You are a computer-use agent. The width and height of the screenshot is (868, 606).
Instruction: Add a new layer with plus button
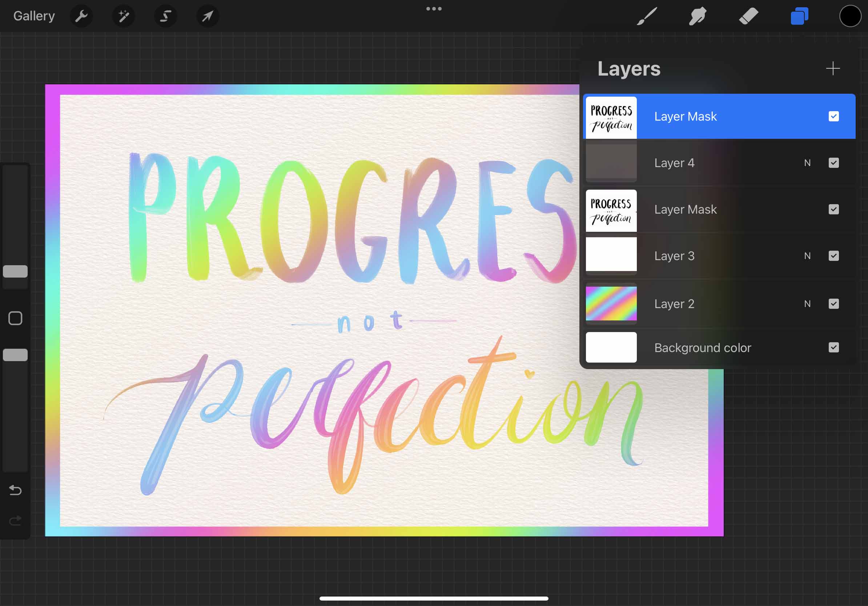(x=832, y=68)
